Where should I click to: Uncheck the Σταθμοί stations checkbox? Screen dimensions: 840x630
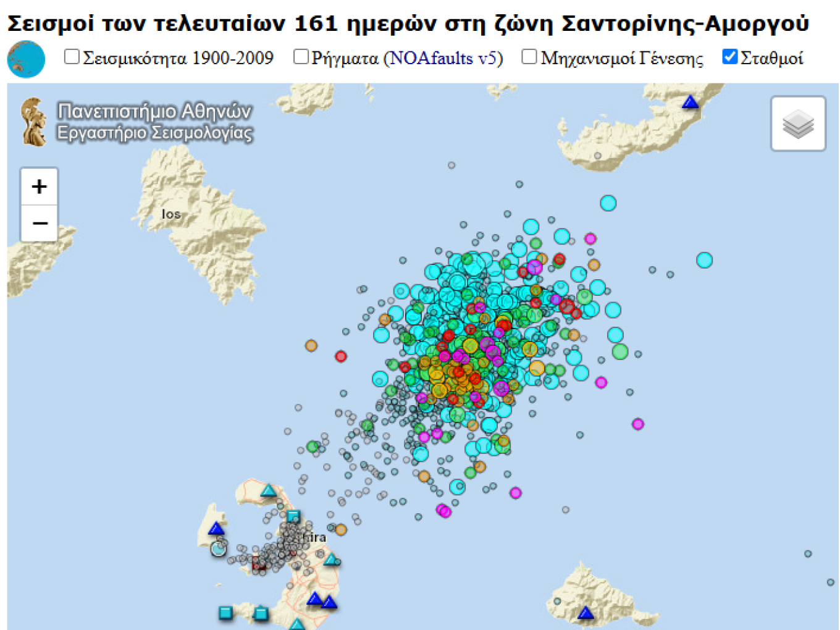[730, 57]
